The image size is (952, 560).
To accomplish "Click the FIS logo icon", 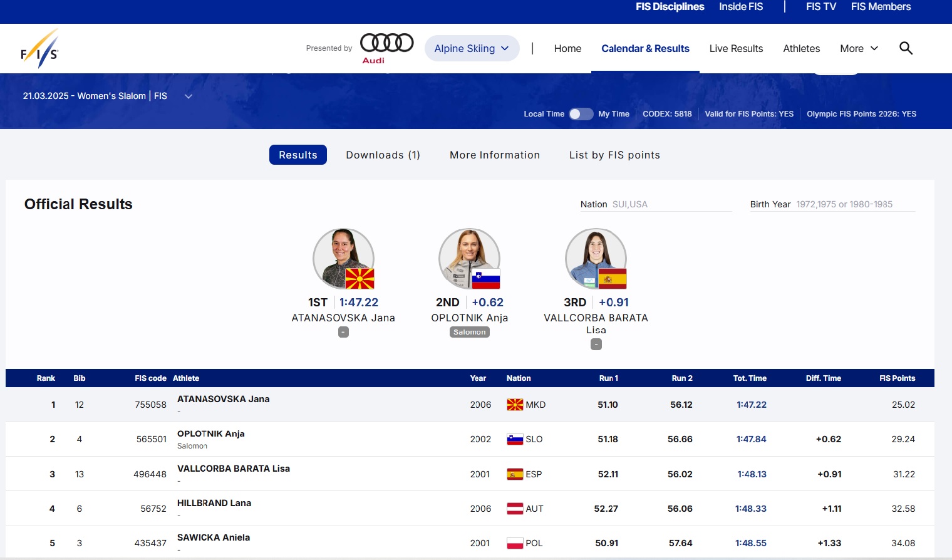I will pyautogui.click(x=39, y=49).
